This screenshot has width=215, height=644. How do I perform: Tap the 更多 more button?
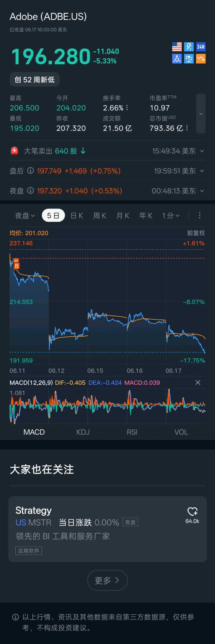coord(107,580)
